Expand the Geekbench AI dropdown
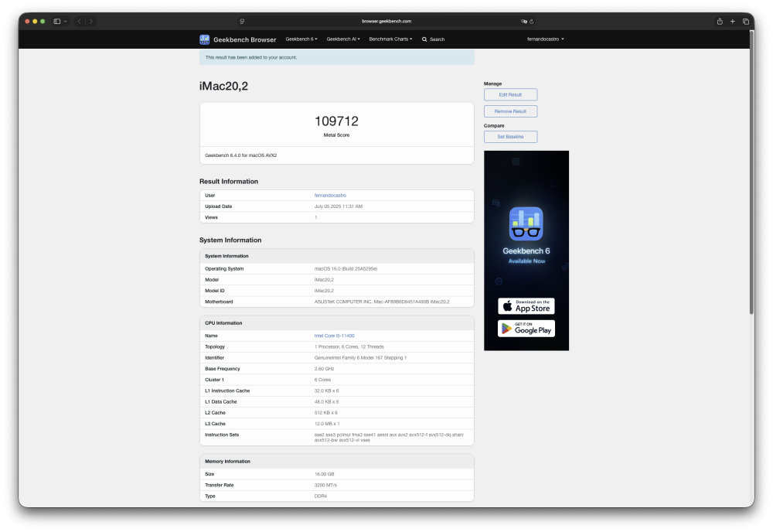773x532 pixels. 343,39
